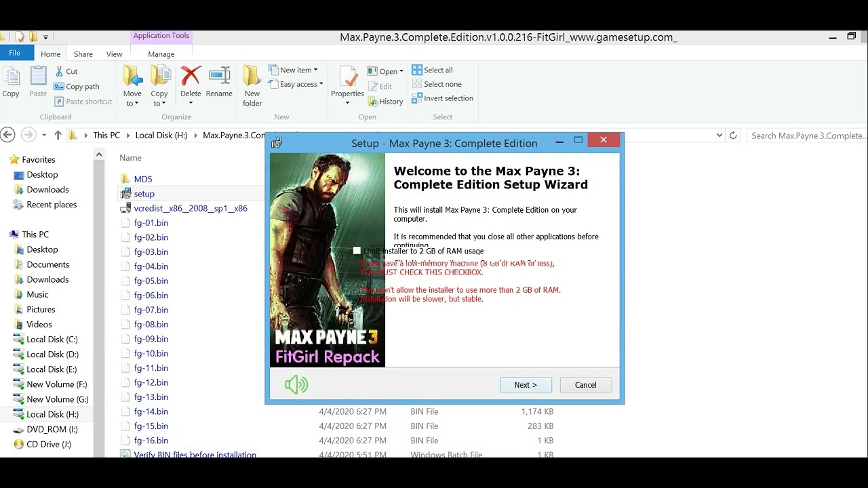Expand the Open button dropdown arrow
868x488 pixels.
(x=401, y=71)
